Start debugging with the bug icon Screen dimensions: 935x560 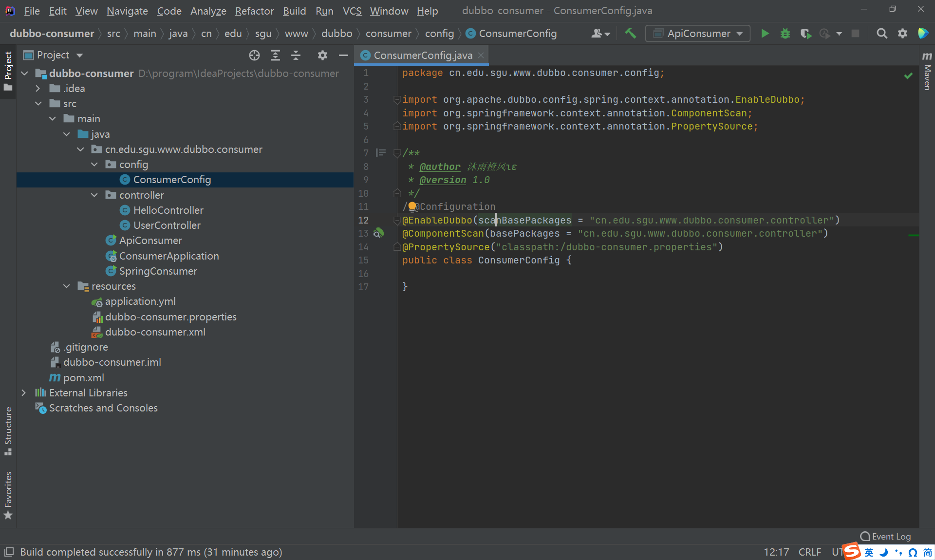[785, 34]
